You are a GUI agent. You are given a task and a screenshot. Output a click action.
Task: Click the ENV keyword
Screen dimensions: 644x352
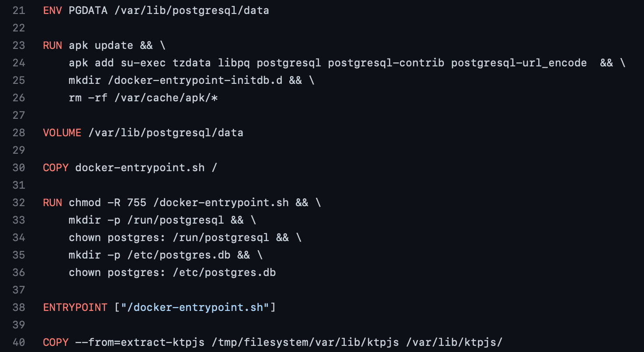[x=52, y=10]
